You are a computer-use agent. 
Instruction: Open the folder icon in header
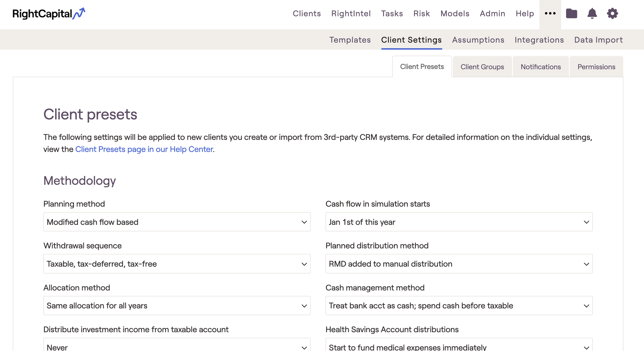(572, 13)
